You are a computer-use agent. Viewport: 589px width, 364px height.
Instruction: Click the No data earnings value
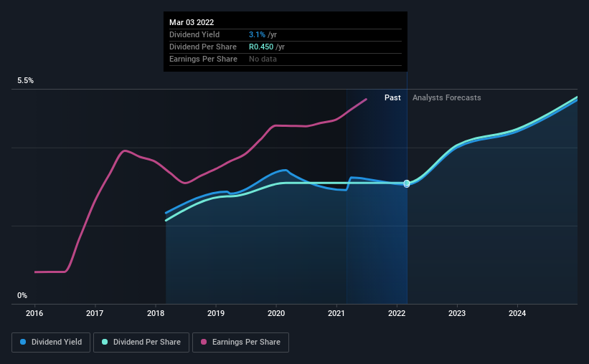pos(263,59)
